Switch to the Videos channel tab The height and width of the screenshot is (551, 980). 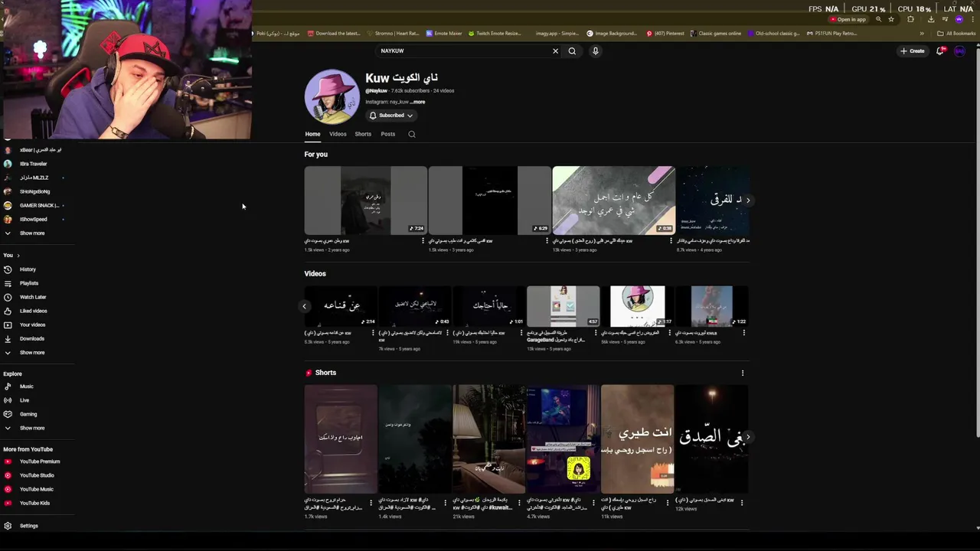pyautogui.click(x=338, y=134)
